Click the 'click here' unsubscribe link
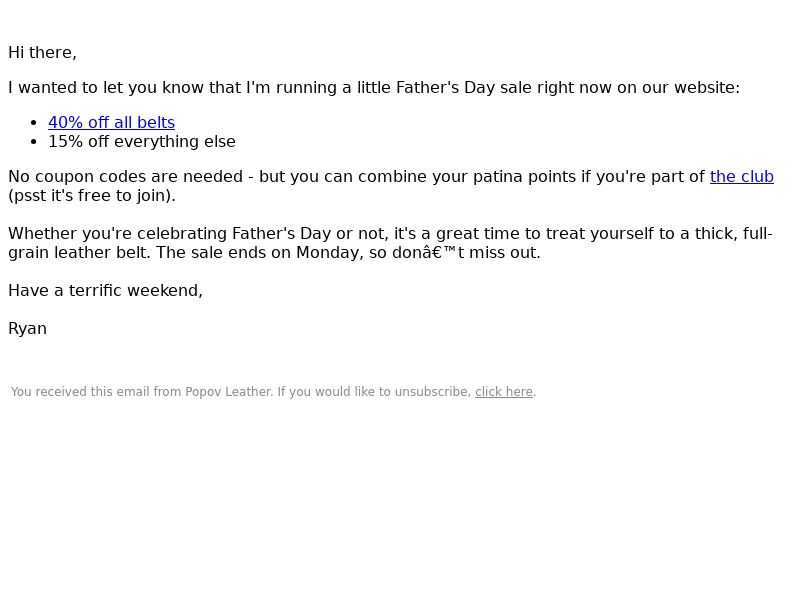 [x=504, y=392]
